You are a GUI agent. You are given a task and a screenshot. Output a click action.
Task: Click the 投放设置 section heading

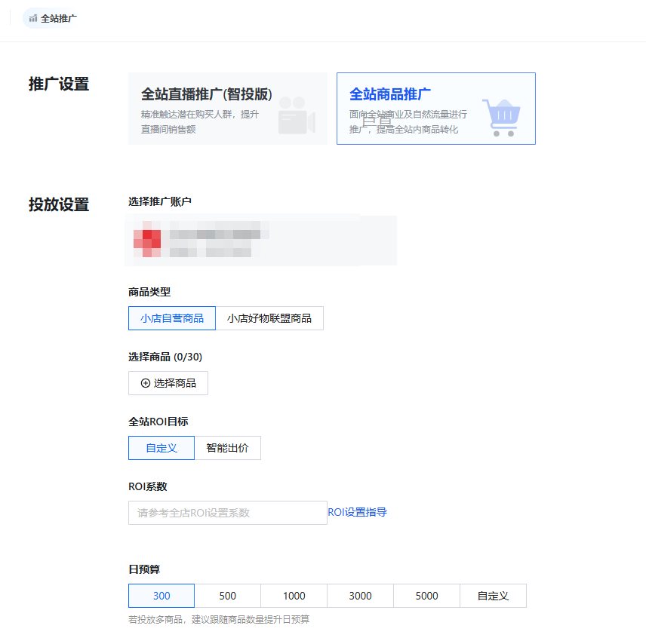coord(59,204)
